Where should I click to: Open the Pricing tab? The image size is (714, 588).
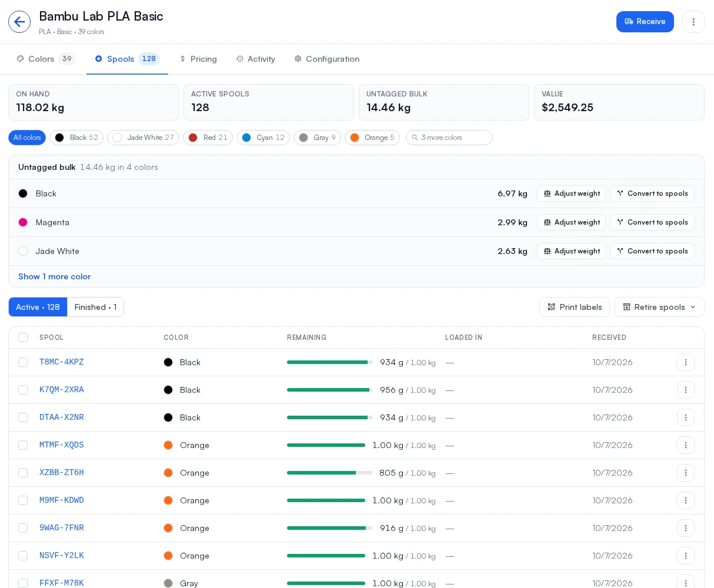pyautogui.click(x=198, y=59)
